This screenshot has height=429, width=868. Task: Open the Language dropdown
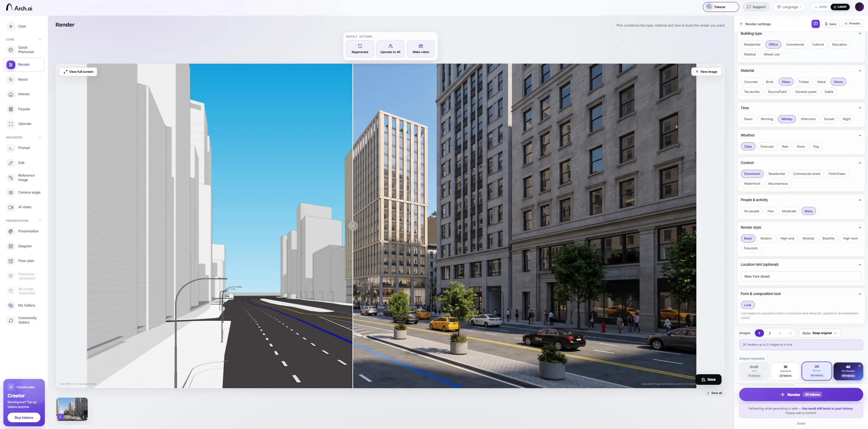click(789, 7)
